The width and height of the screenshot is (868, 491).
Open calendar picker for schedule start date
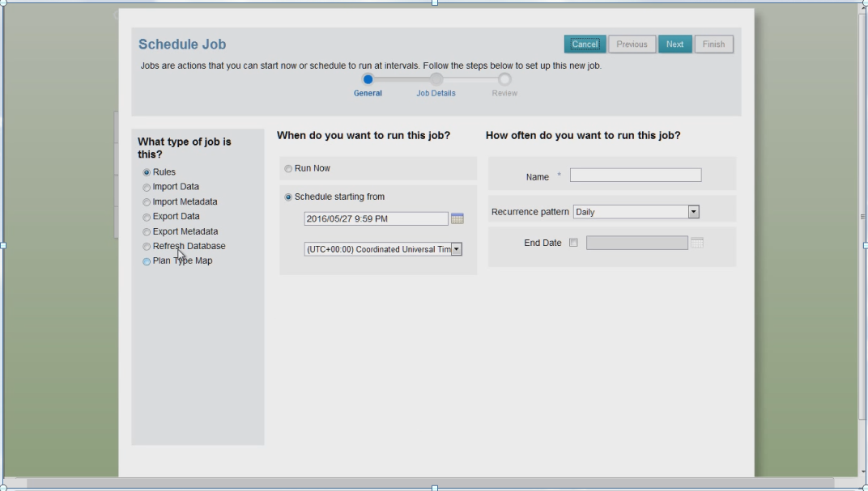click(457, 218)
